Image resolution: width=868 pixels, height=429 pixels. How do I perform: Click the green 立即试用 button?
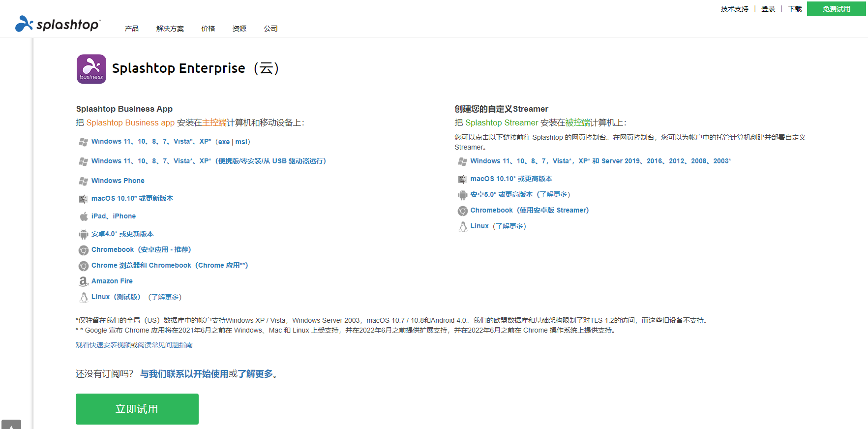(137, 409)
